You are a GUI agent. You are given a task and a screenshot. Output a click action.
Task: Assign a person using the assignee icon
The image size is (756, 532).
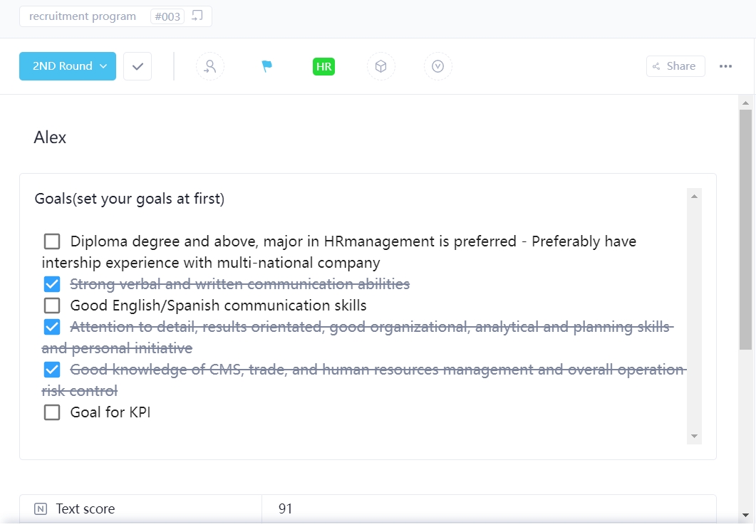[x=209, y=66]
